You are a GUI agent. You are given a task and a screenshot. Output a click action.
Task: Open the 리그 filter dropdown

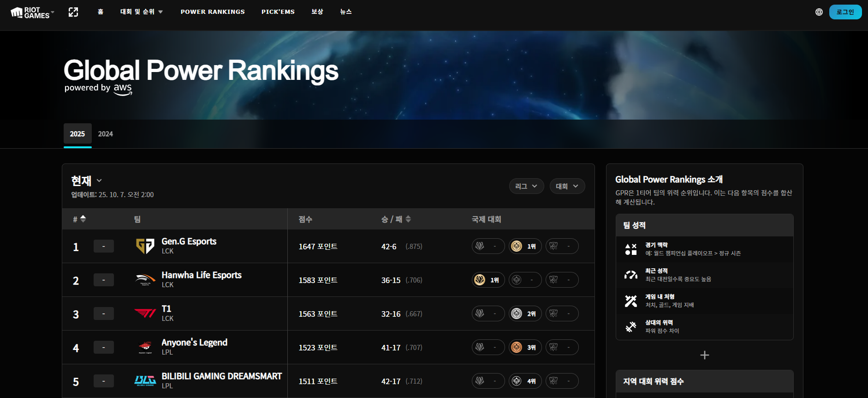click(x=526, y=186)
